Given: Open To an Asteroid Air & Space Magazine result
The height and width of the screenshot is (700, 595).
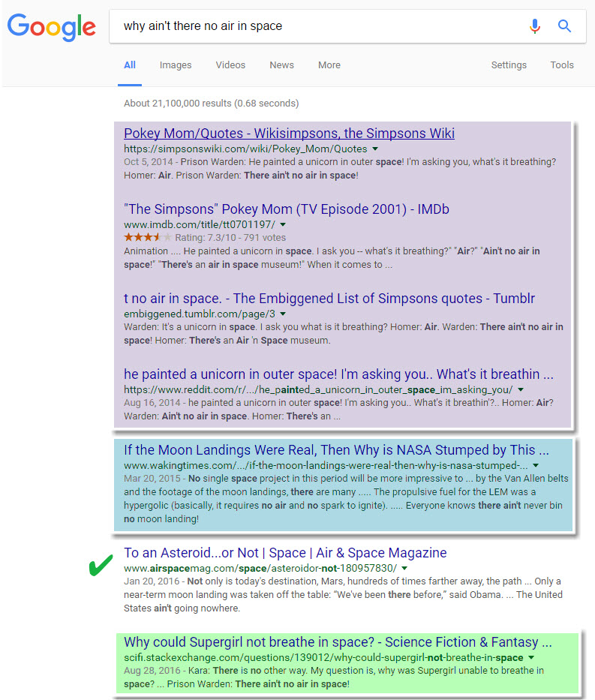Looking at the screenshot, I should pyautogui.click(x=285, y=553).
